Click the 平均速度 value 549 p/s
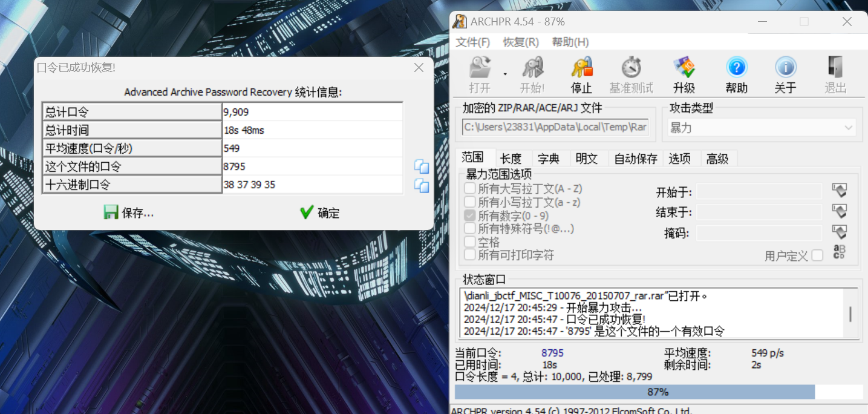 (768, 353)
